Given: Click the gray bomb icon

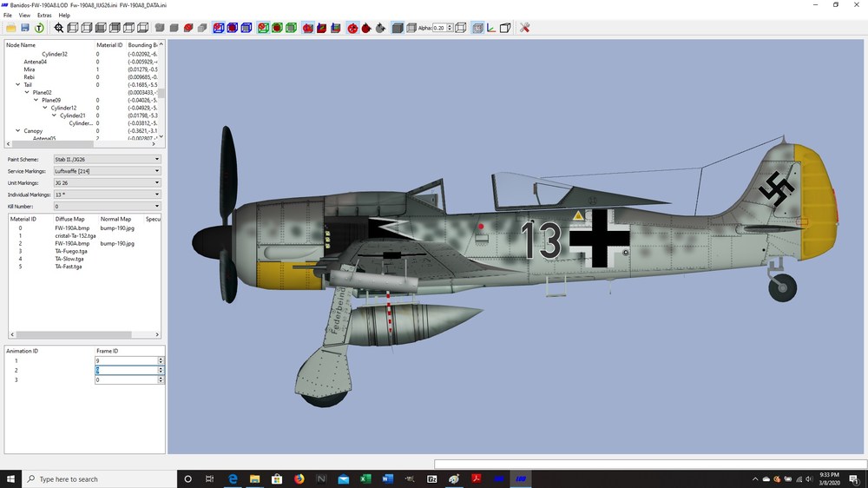Looking at the screenshot, I should 380,28.
